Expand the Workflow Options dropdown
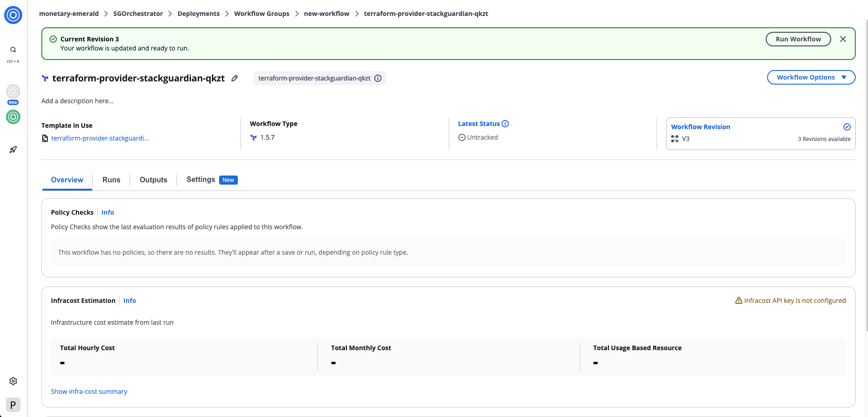Screen dimensions: 868x417 (811, 77)
